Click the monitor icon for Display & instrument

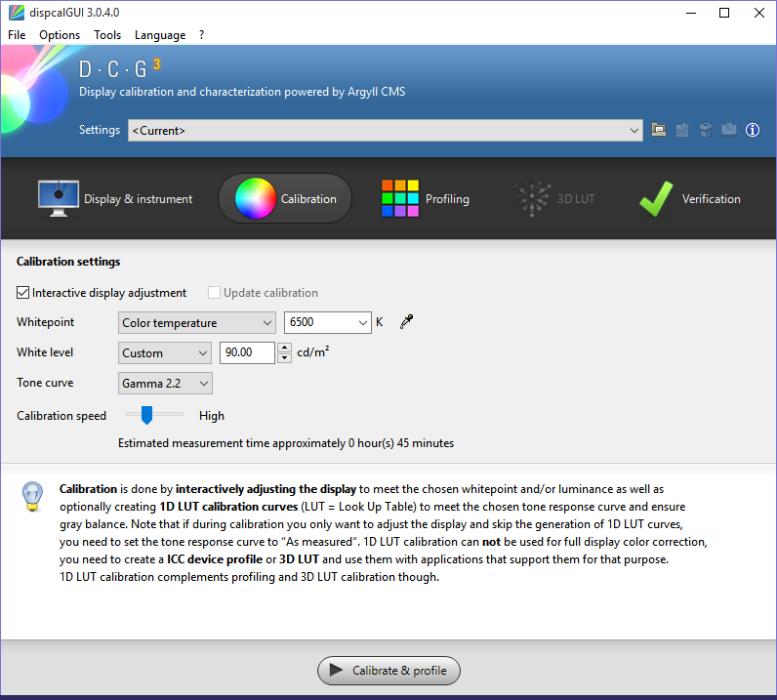59,199
